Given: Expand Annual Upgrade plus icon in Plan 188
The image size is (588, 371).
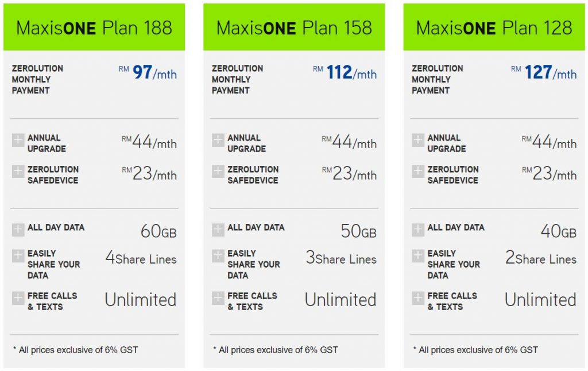Looking at the screenshot, I should (18, 140).
